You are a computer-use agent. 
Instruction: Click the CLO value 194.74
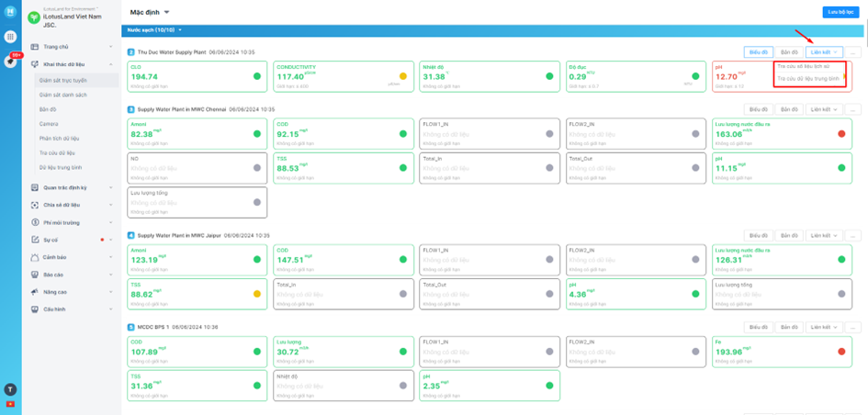(144, 77)
